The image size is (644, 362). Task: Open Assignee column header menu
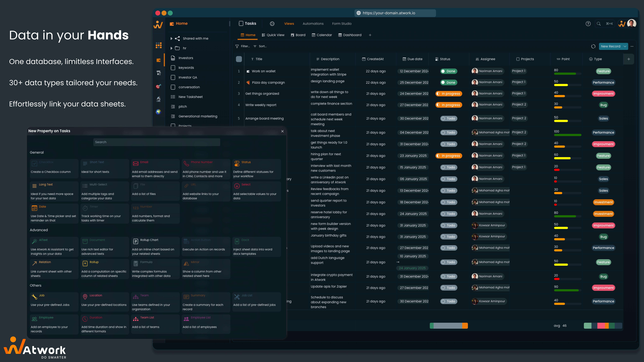pos(485,59)
